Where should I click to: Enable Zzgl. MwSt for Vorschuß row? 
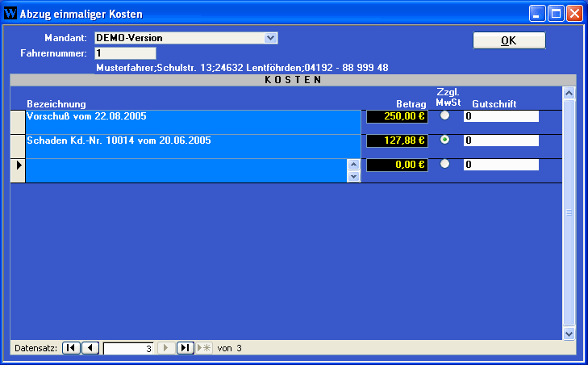pyautogui.click(x=444, y=115)
